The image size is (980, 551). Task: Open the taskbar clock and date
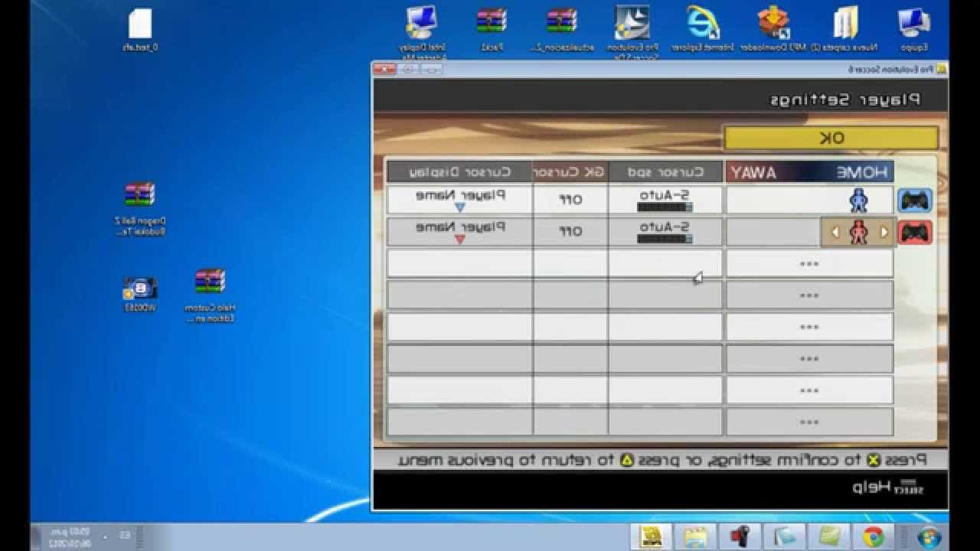pyautogui.click(x=70, y=536)
